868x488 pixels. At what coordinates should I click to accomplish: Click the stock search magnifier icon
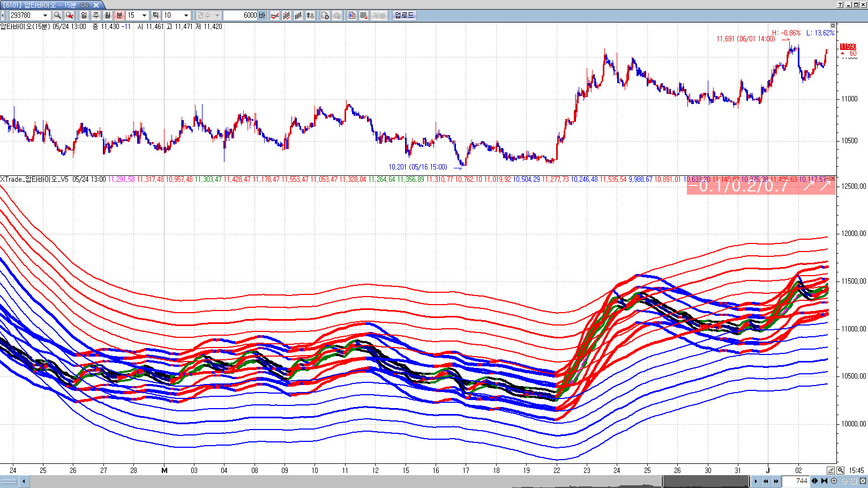57,16
